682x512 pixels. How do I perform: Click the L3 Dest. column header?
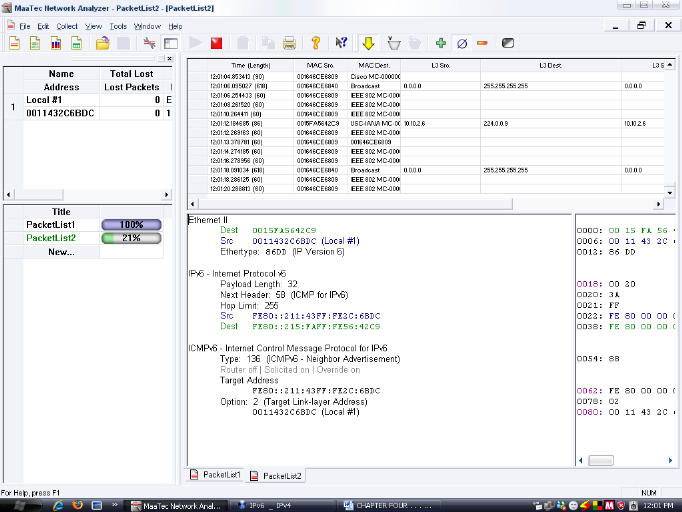tap(550, 65)
